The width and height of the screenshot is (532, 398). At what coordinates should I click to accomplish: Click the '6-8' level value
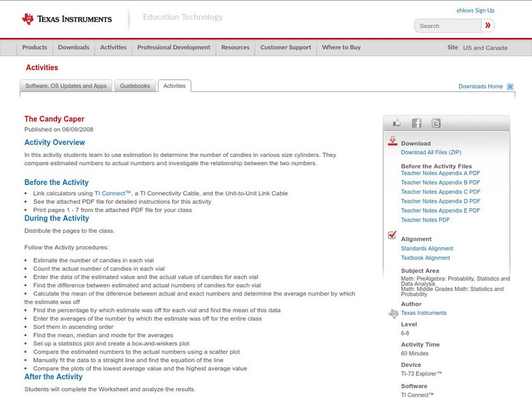pos(405,333)
